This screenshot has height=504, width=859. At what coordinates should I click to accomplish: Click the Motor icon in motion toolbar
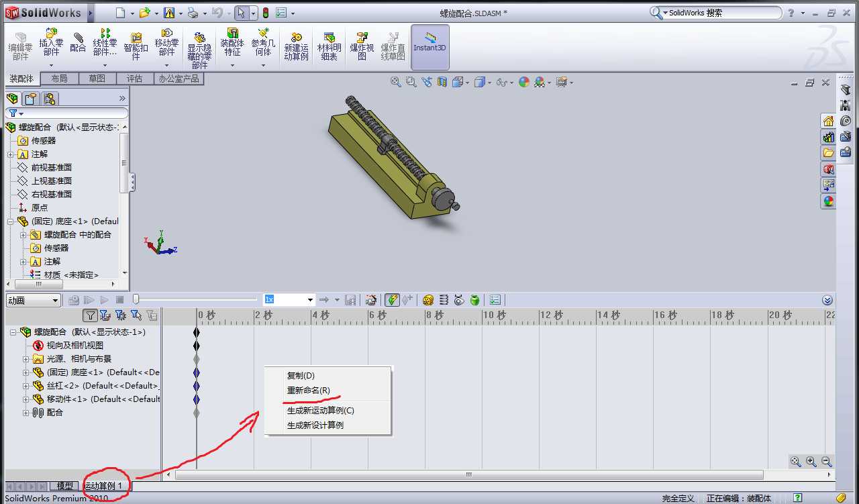[428, 300]
